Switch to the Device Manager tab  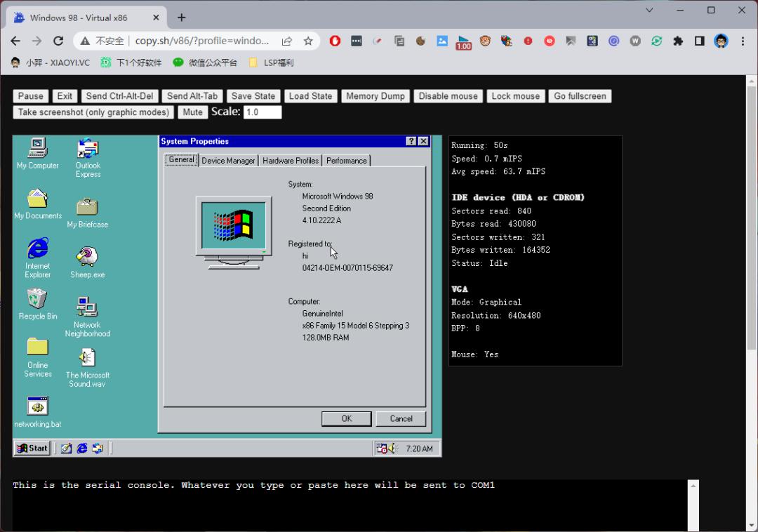[x=228, y=160]
